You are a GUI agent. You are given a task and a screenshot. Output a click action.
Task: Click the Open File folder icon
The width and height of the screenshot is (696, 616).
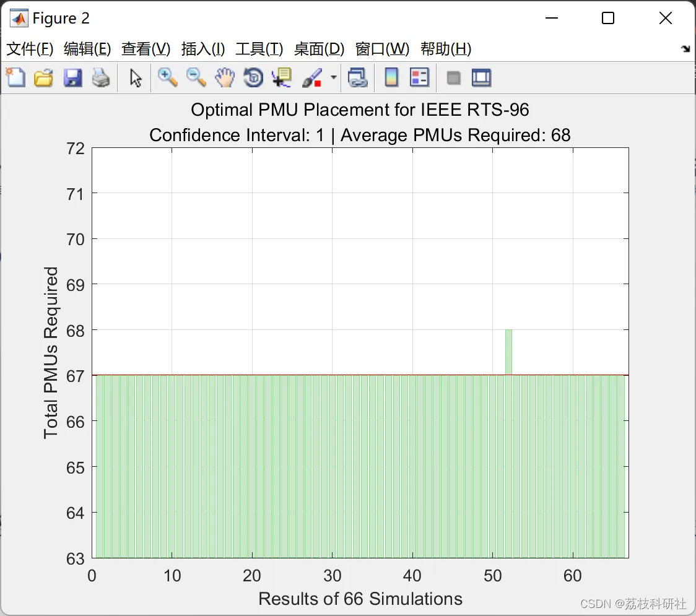coord(43,77)
